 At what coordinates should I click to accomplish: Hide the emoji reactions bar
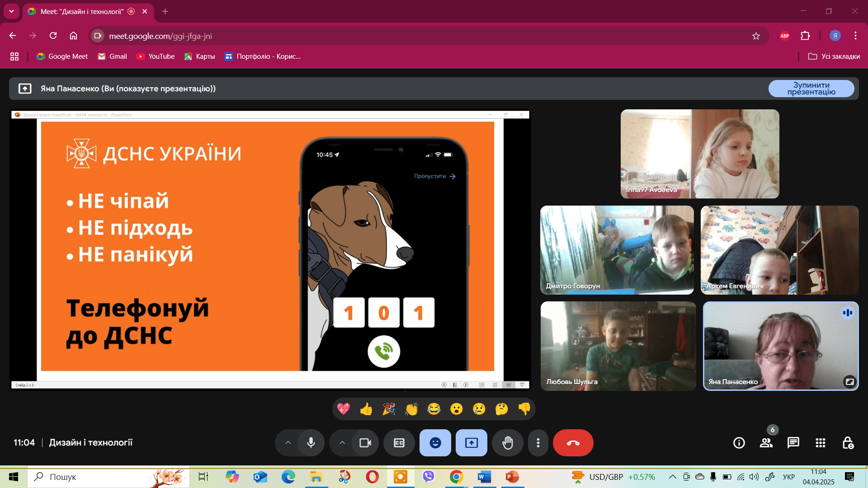[x=435, y=443]
